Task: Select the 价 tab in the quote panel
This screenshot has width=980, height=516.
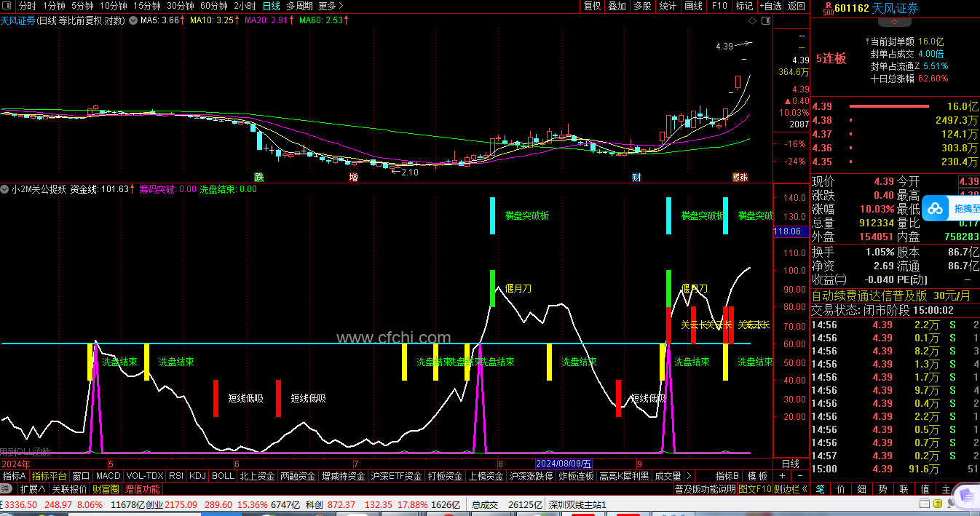Action: 841,489
